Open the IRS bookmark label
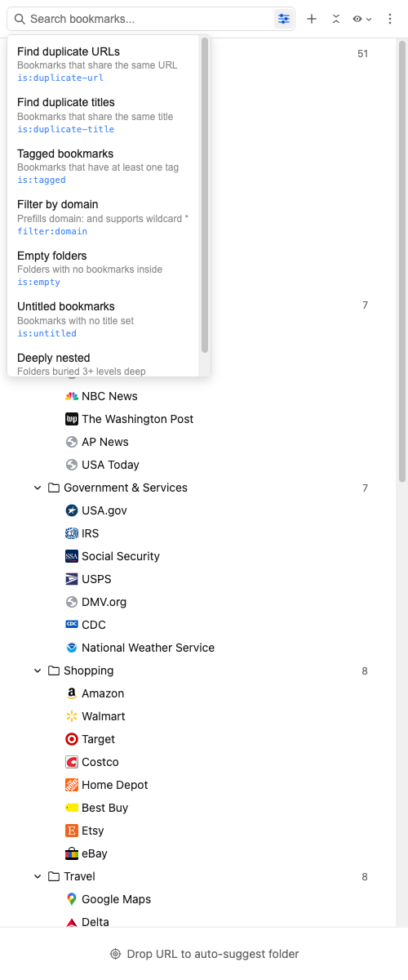 (91, 533)
